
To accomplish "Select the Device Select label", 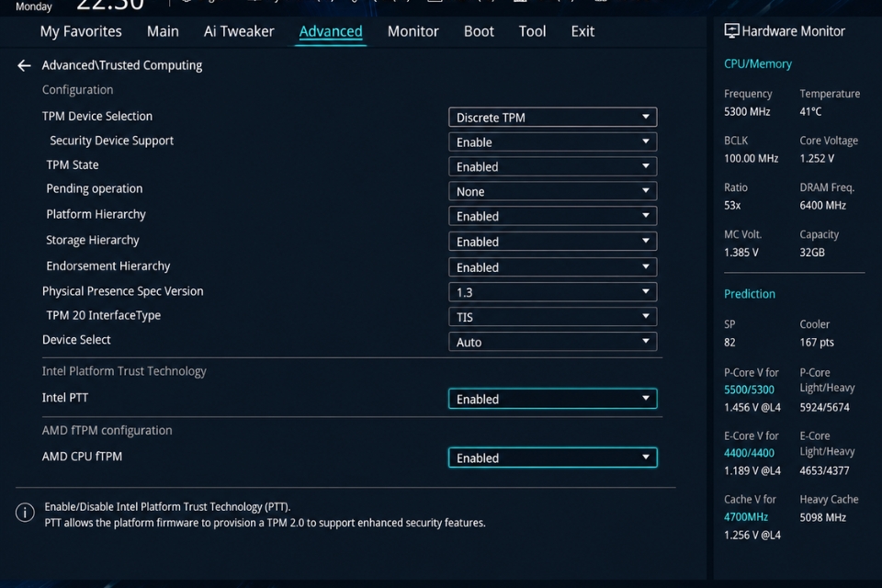I will click(76, 340).
